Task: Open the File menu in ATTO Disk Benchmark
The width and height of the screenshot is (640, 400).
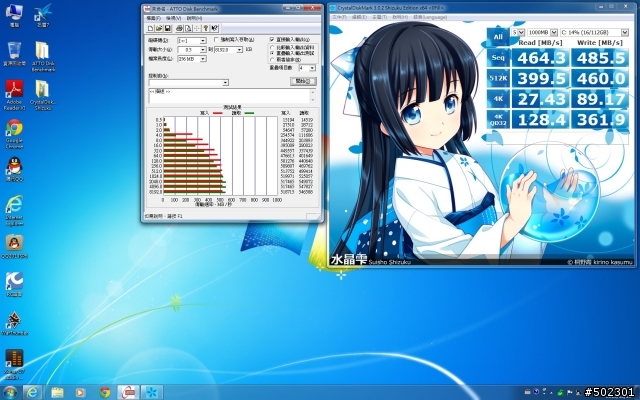Action: coord(153,18)
